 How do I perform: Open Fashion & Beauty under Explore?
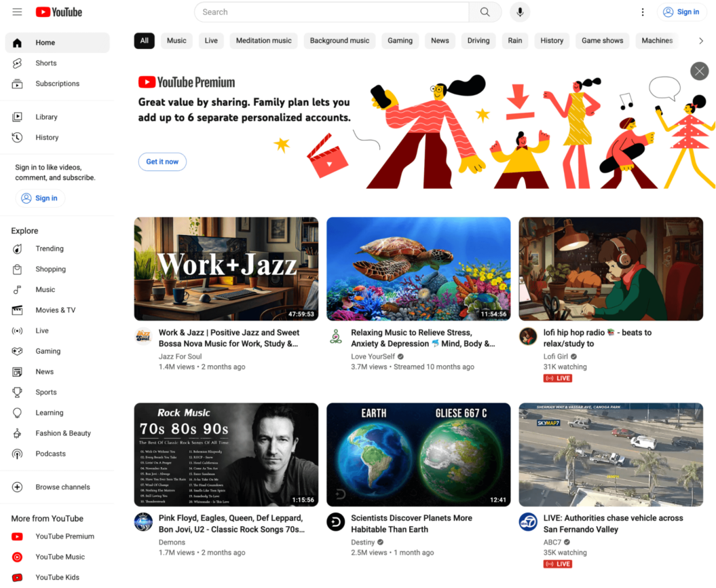click(x=57, y=434)
